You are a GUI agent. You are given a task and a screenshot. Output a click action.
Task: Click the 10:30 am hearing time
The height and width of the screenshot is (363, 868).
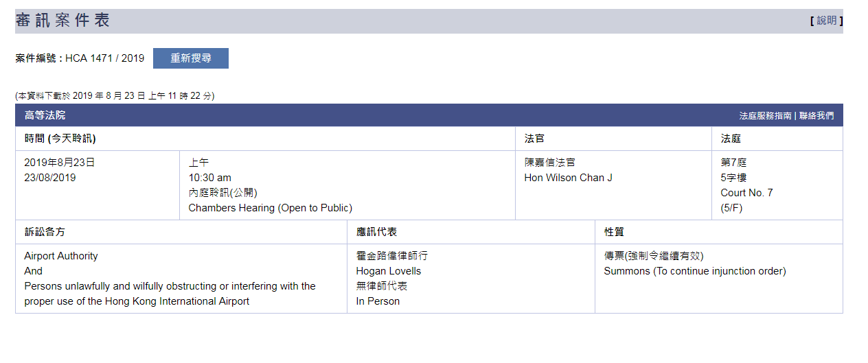point(209,178)
